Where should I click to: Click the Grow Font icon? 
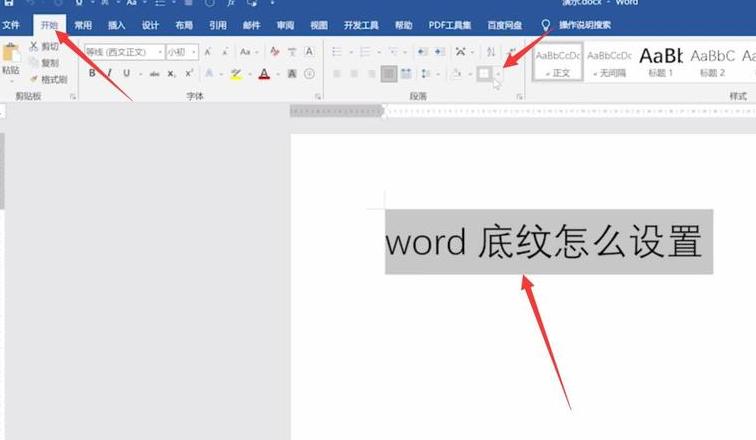[x=208, y=52]
